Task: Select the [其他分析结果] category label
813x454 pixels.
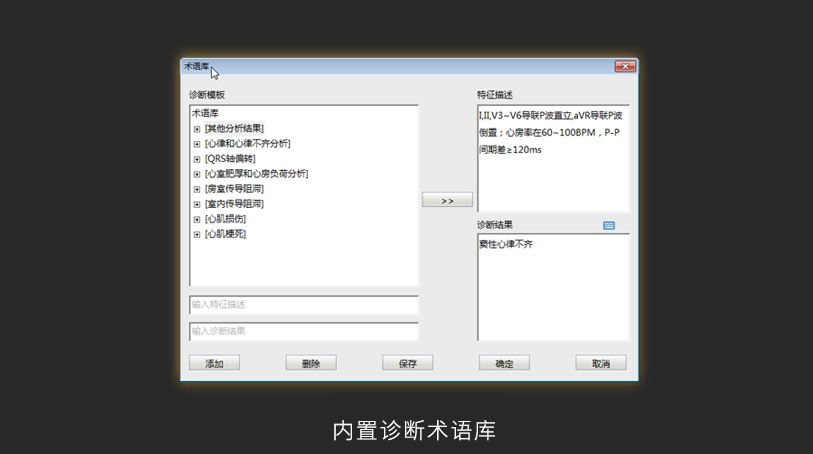Action: [x=234, y=129]
